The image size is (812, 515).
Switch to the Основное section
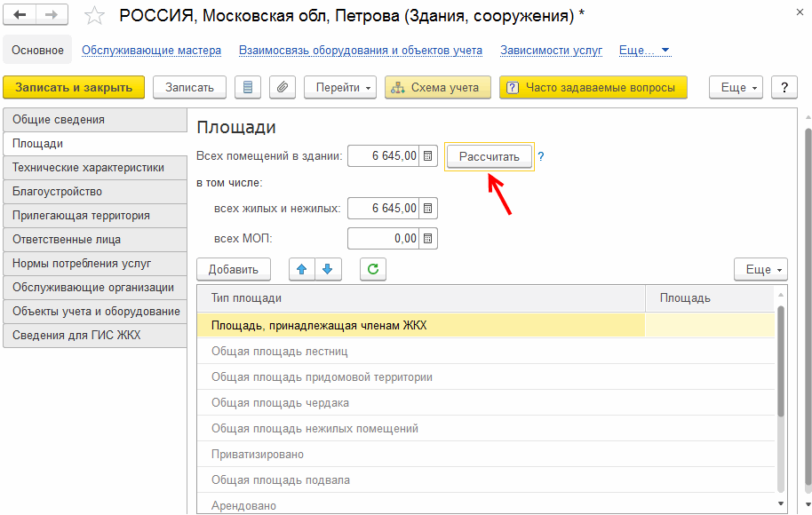(37, 51)
